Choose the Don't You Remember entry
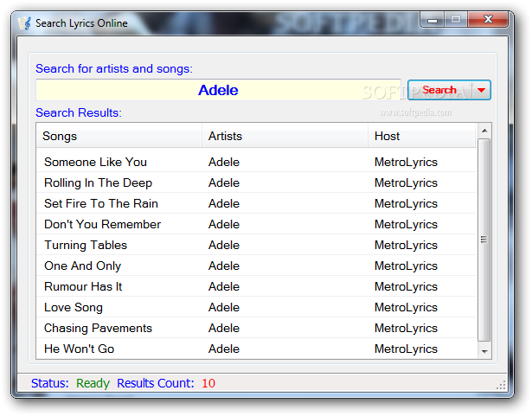Screen dimensions: 532x416 tap(102, 224)
